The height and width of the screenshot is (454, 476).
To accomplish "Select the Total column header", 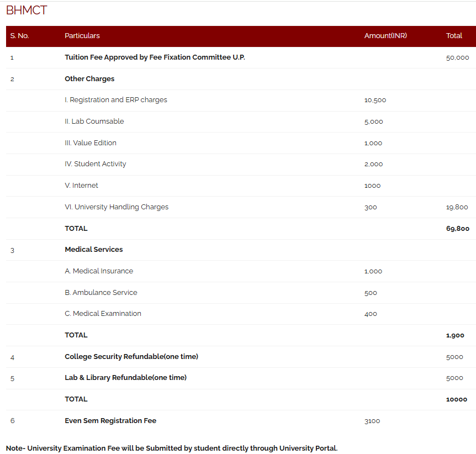I will tap(454, 36).
